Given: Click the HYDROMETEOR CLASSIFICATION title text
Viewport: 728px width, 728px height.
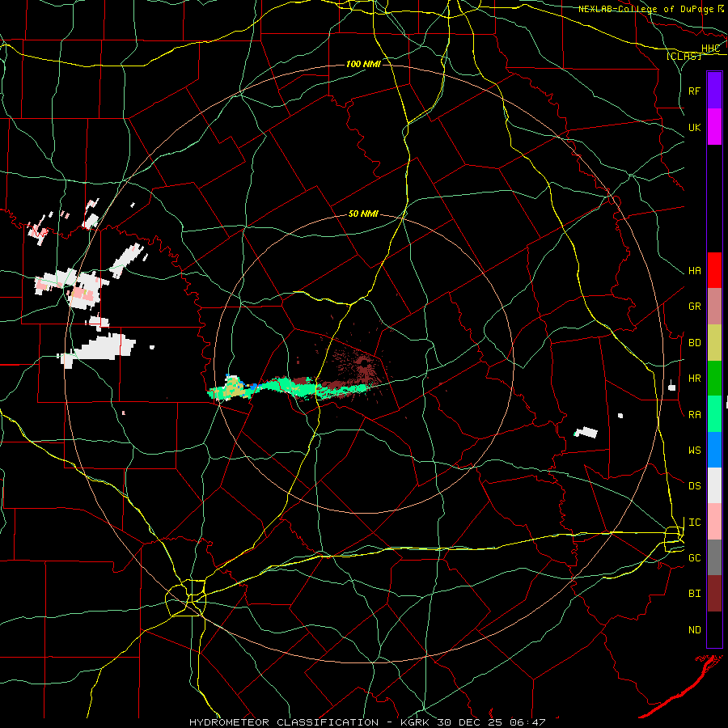Looking at the screenshot, I should pyautogui.click(x=284, y=722).
